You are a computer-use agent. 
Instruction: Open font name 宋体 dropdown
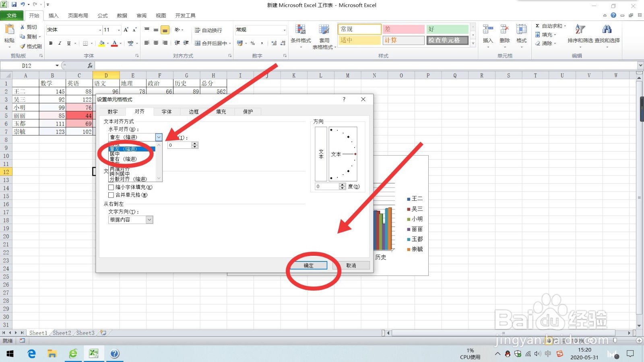[100, 30]
